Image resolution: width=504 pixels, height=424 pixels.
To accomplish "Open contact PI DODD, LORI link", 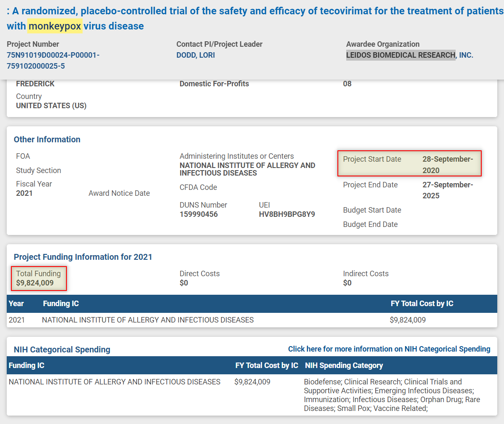I will (x=196, y=55).
